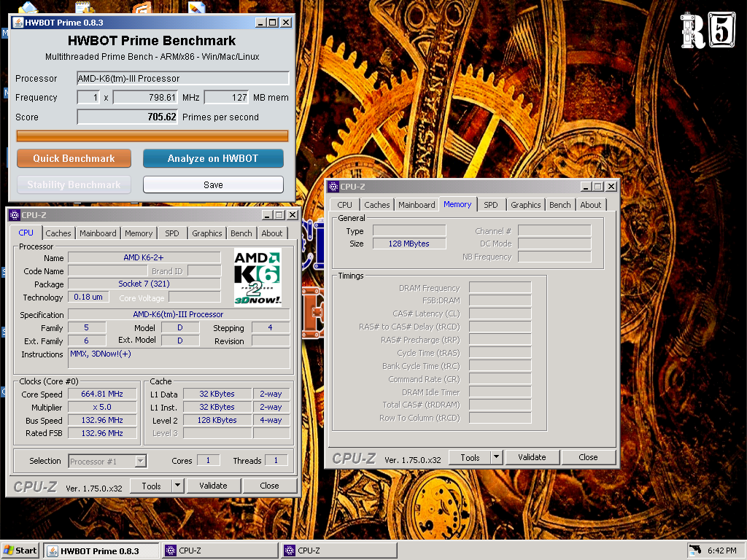Click Validate in right CPU-Z Memory window
The image size is (747, 560).
pos(532,457)
